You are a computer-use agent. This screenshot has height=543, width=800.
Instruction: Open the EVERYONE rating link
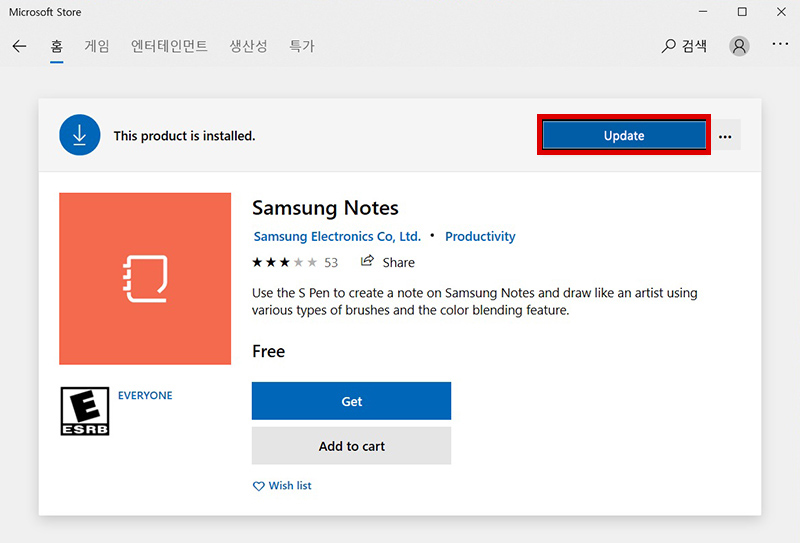(145, 396)
